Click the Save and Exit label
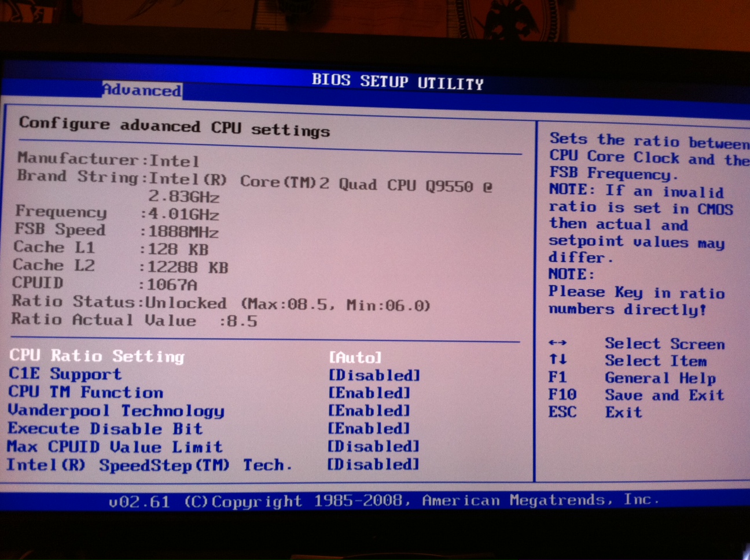Viewport: 750px width, 560px height. point(665,396)
